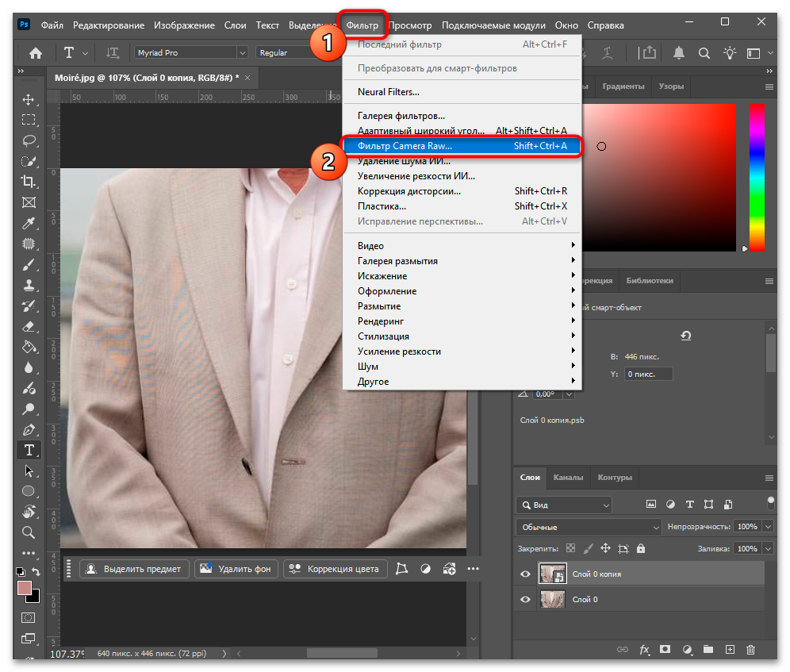Select the Rectangular Marquee tool
The width and height of the screenshot is (790, 672).
pos(29,120)
